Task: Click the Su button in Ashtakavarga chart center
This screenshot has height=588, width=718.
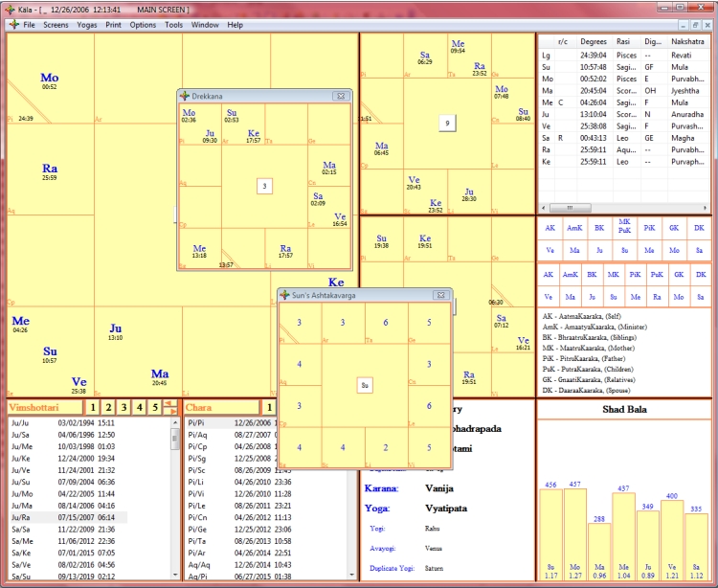Action: (x=365, y=385)
